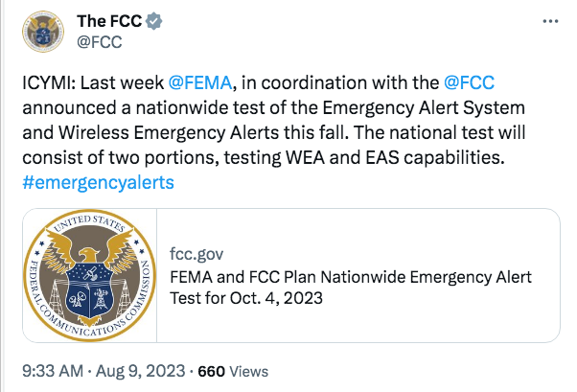Click the Views label
This screenshot has width=577, height=392.
click(249, 371)
